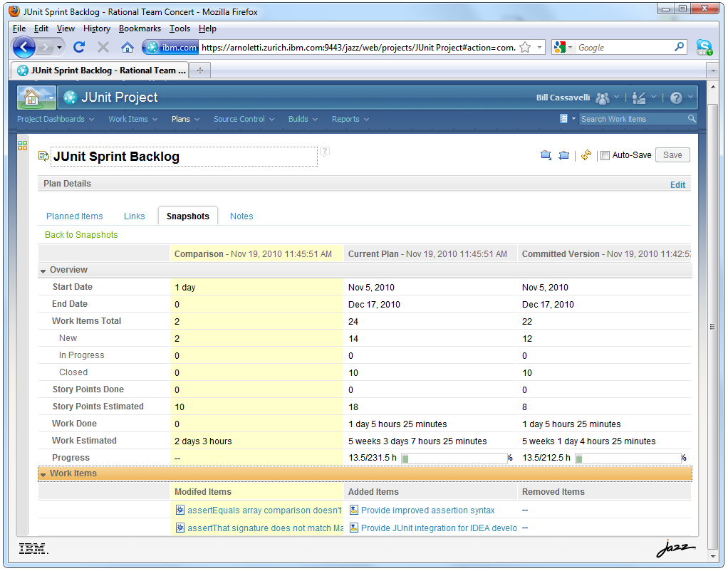Screen dimensions: 728x571
Task: Open the URL bar history dropdown arrow
Action: (539, 48)
